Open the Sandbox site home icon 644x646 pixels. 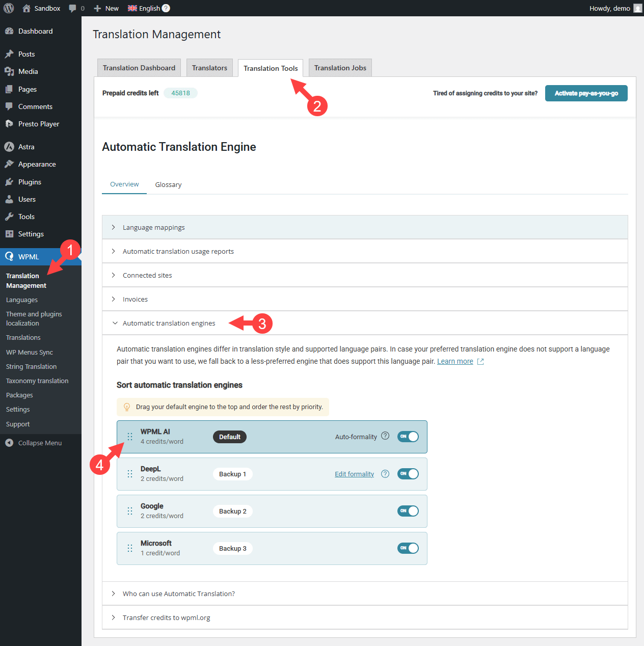tap(26, 8)
